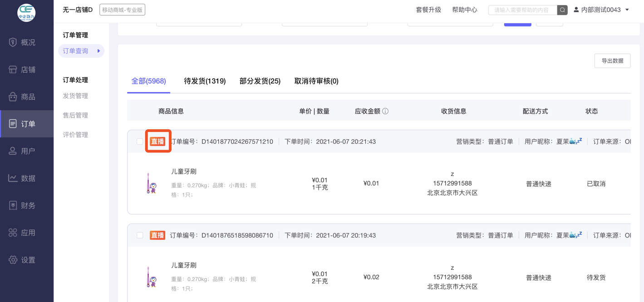Open the 商品 products sidebar icon

(x=13, y=97)
